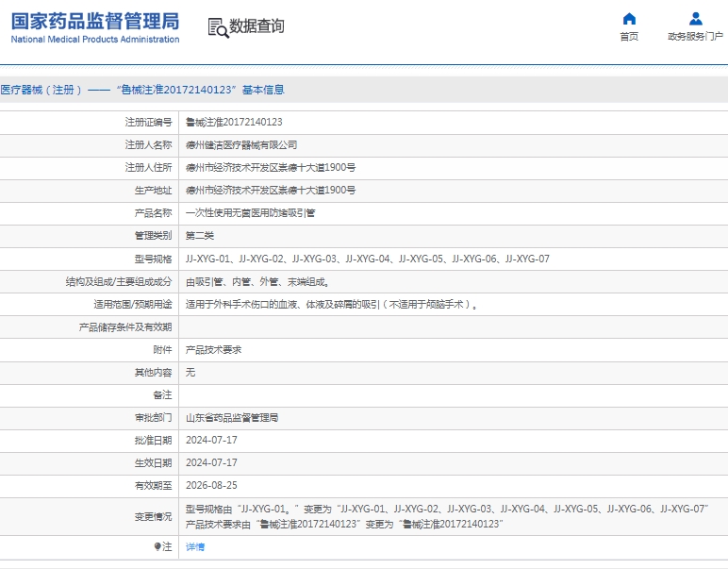The height and width of the screenshot is (569, 728).
Task: Click the 首页 text link
Action: (629, 36)
